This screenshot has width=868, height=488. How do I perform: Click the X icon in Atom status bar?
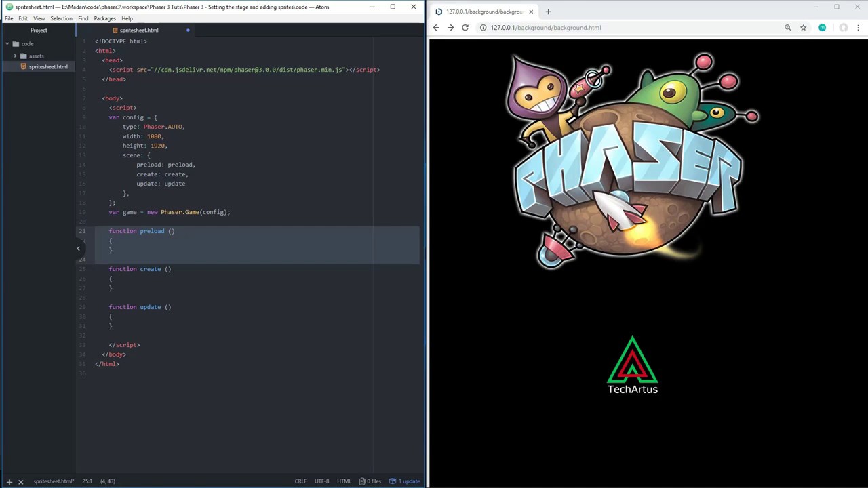[x=20, y=481]
